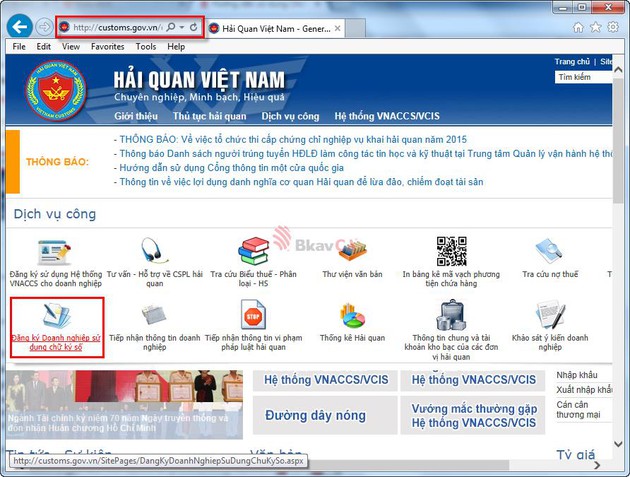Screen dimensions: 630x477
Task: Open Hệ thống VNACCS/VCIS navigation item
Action: click(387, 116)
